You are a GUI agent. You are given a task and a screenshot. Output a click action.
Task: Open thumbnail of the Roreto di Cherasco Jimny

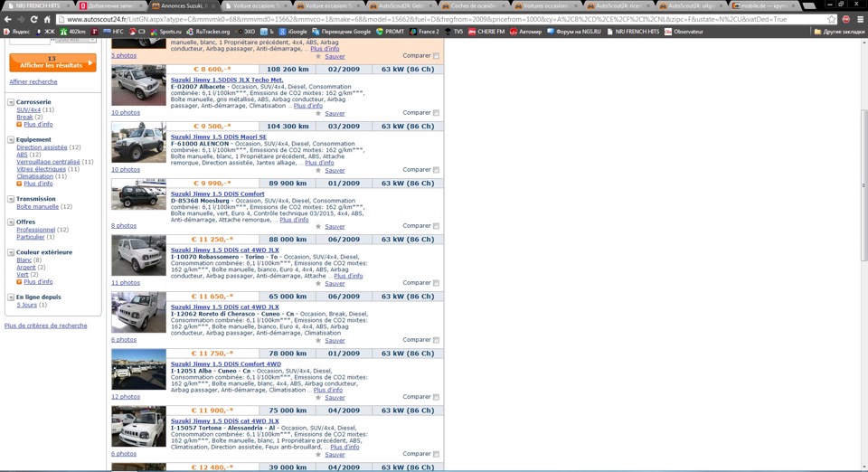[x=138, y=313]
